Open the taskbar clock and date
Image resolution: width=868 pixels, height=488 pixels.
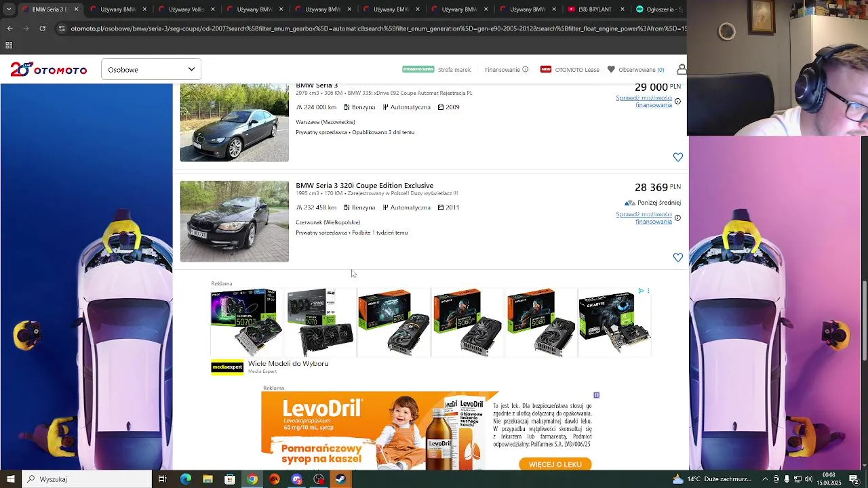(830, 479)
